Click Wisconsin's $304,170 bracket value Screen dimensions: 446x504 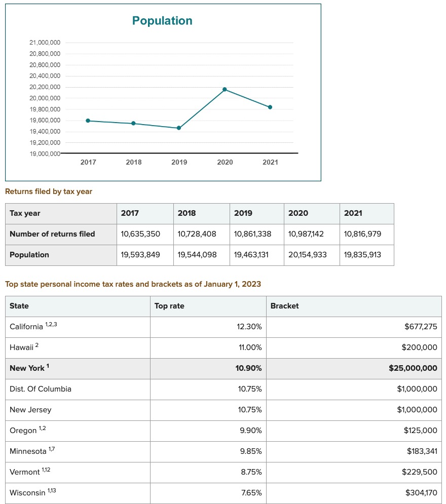pyautogui.click(x=421, y=492)
